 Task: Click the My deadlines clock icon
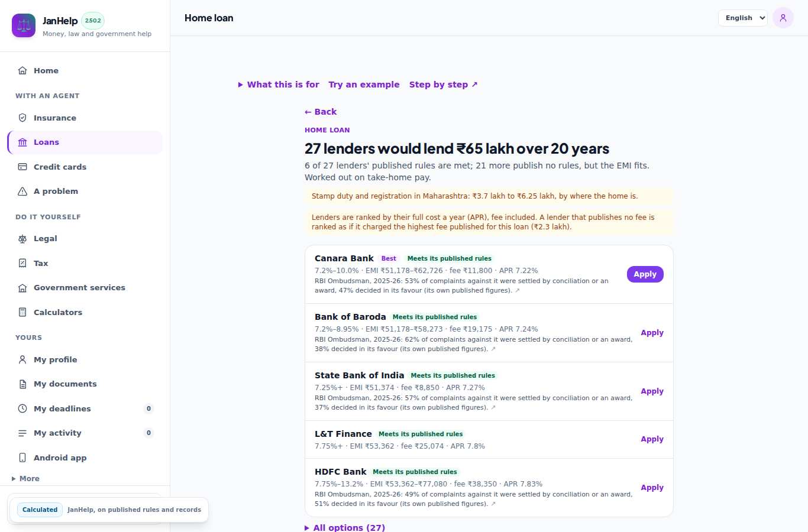point(22,408)
